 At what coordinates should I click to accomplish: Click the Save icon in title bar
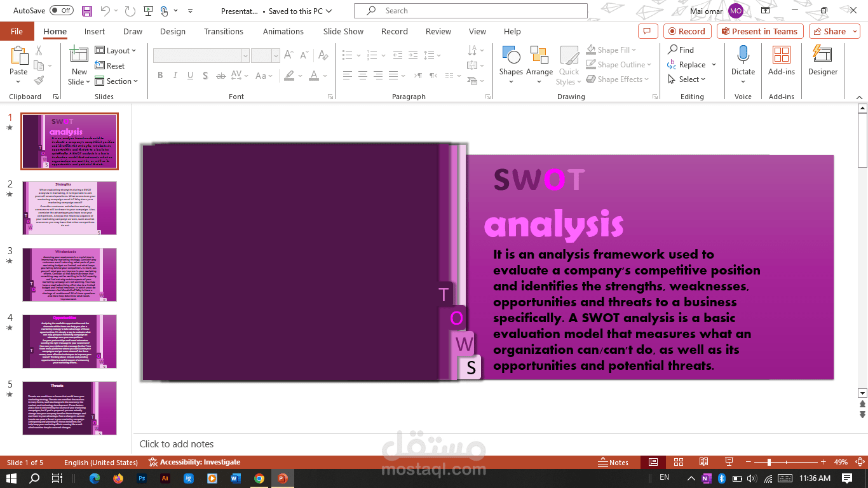point(87,11)
